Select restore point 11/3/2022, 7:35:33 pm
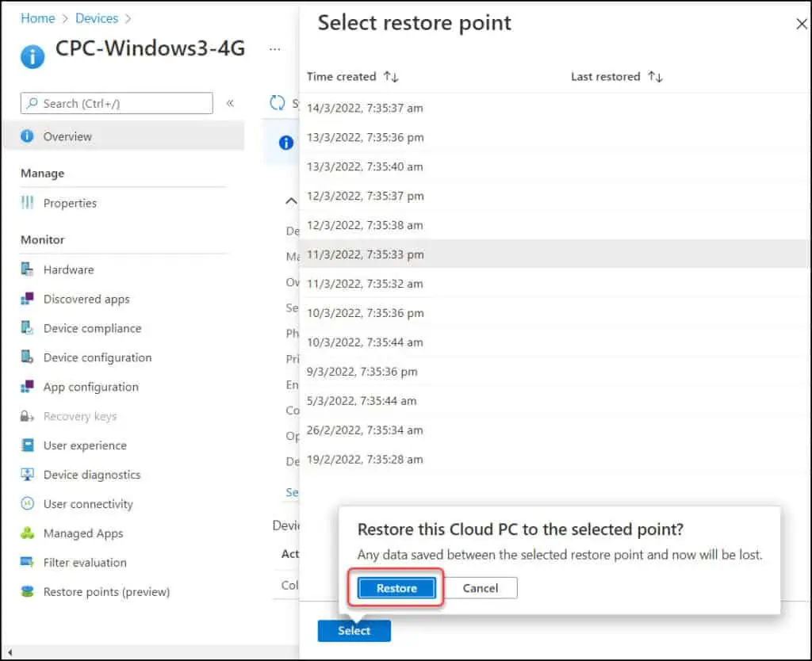This screenshot has width=812, height=661. point(554,254)
